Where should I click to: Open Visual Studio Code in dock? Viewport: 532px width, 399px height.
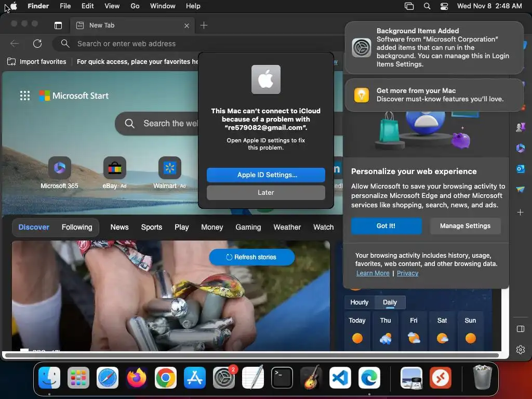click(340, 378)
